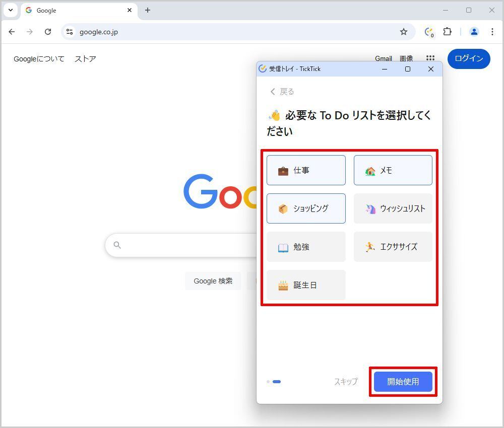Open the Chrome profile avatar
The width and height of the screenshot is (504, 428).
[474, 32]
